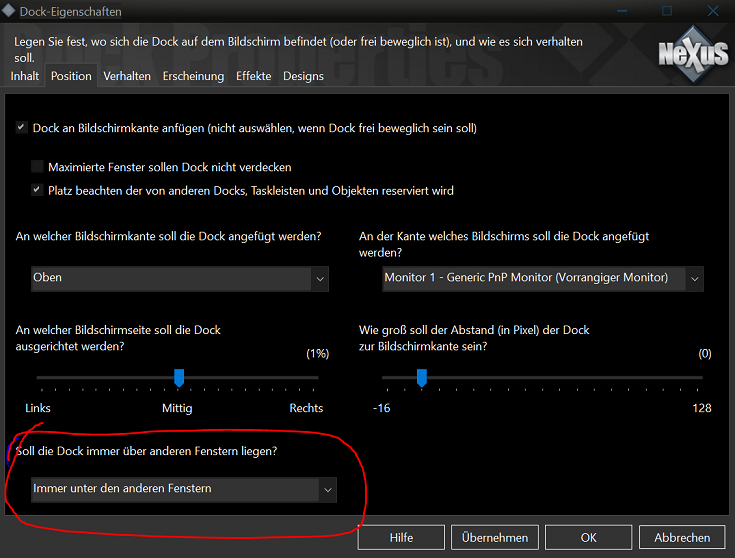Click the Dock-Eigenschaften title bar diamond icon

[x=11, y=11]
